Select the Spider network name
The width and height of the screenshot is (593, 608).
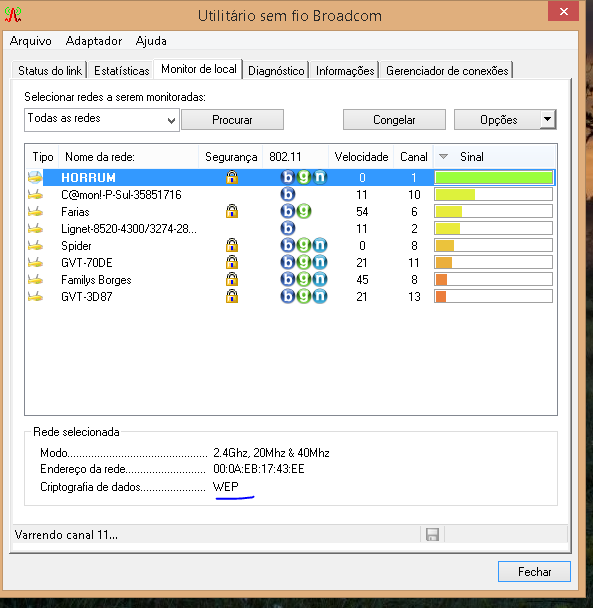(x=76, y=246)
